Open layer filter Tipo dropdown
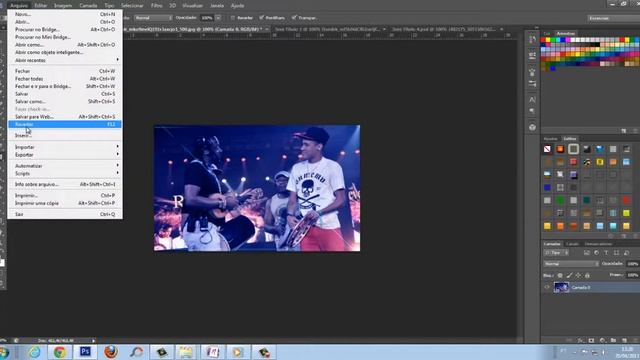The image size is (640, 360). pyautogui.click(x=556, y=253)
